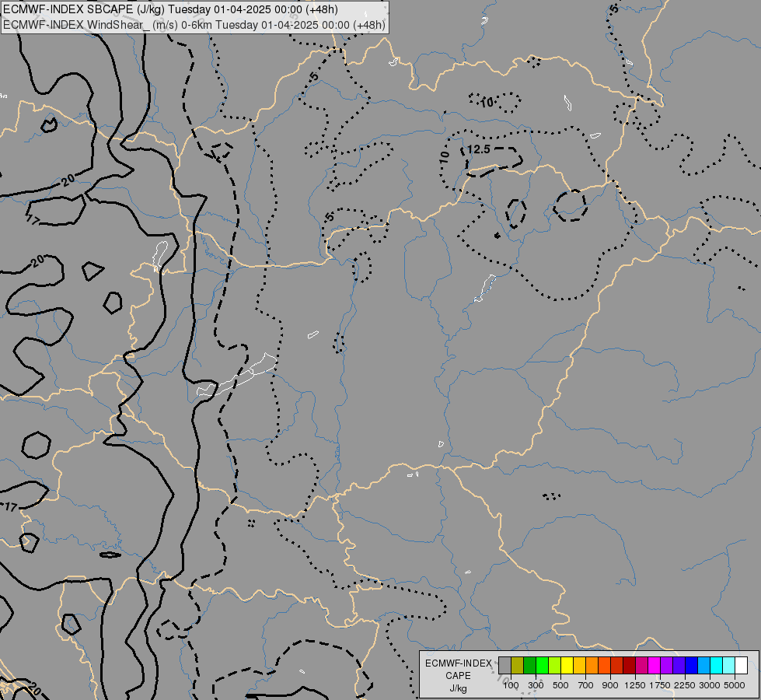The height and width of the screenshot is (700, 761).
Task: Click the legend tick label 700
Action: click(586, 685)
